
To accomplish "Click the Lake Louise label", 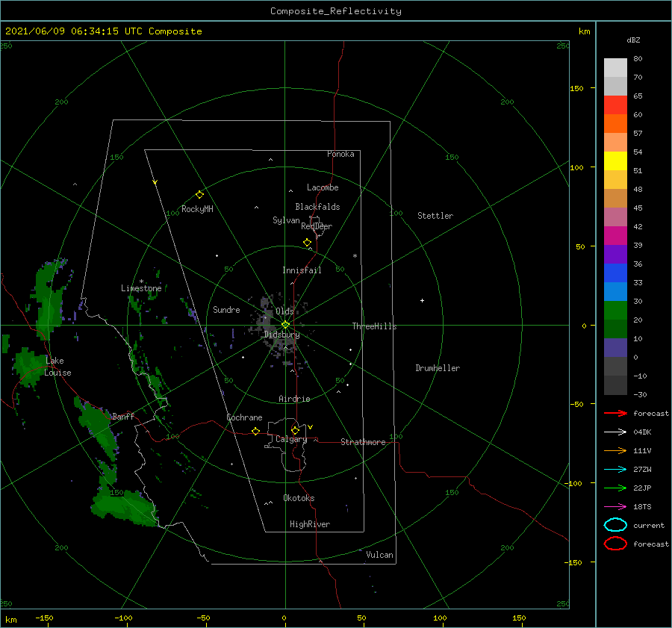I will tap(57, 367).
